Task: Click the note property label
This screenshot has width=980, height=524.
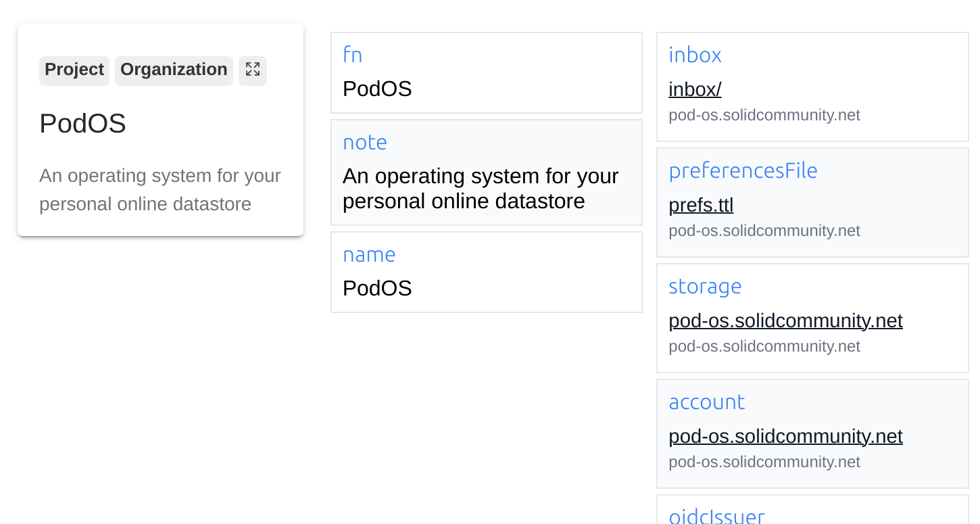Action: tap(365, 143)
